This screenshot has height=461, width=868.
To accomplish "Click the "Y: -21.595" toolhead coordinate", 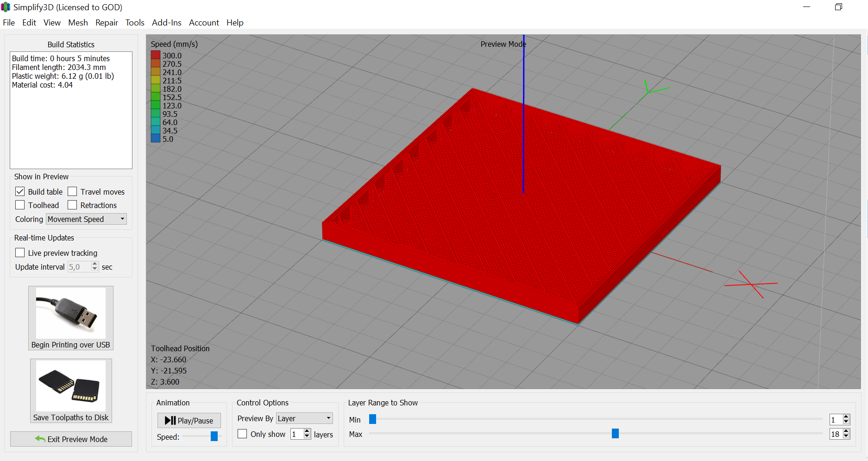I will 169,371.
